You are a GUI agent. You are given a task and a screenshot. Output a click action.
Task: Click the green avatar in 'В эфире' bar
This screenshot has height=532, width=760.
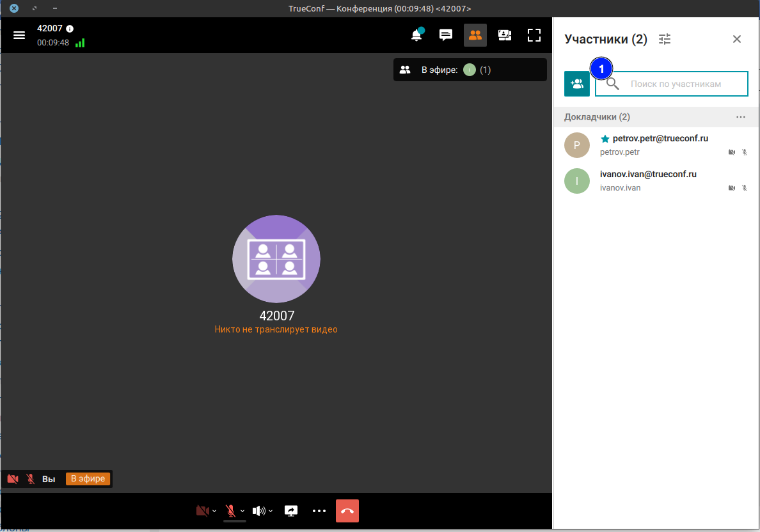point(469,70)
